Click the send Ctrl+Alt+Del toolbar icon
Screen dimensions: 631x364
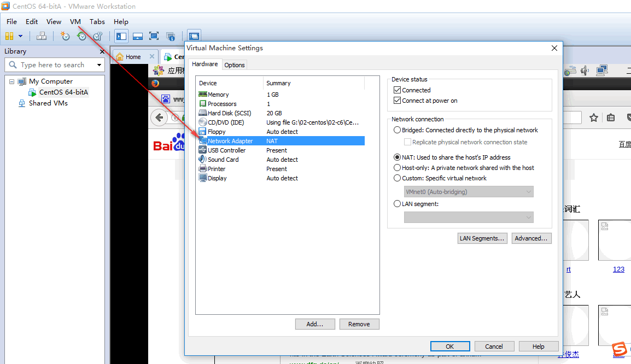[x=42, y=36]
